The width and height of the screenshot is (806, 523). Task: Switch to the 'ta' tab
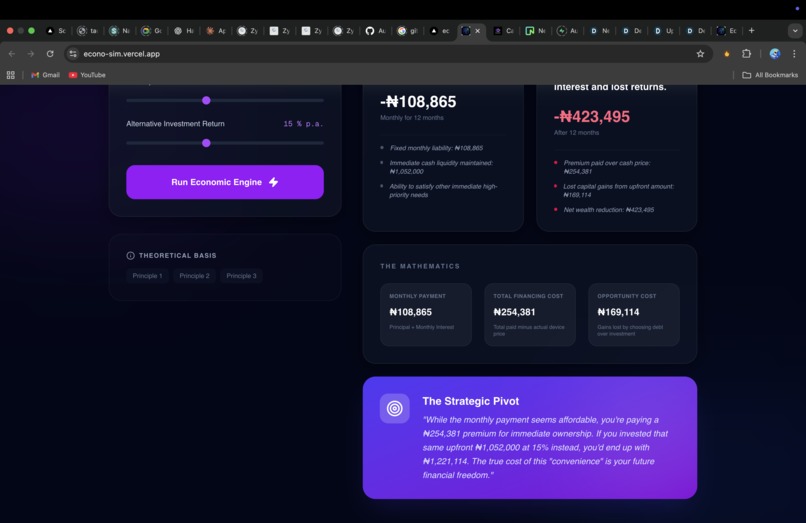pyautogui.click(x=87, y=31)
